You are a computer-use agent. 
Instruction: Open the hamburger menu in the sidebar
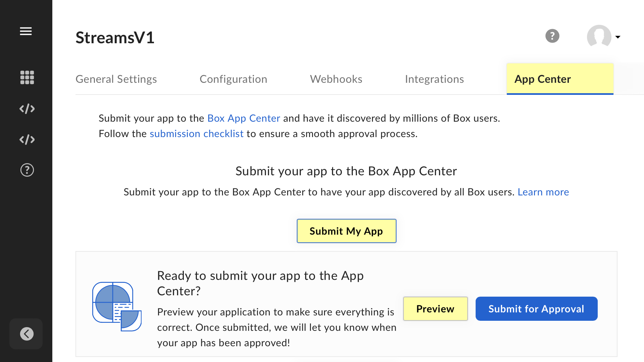point(26,31)
